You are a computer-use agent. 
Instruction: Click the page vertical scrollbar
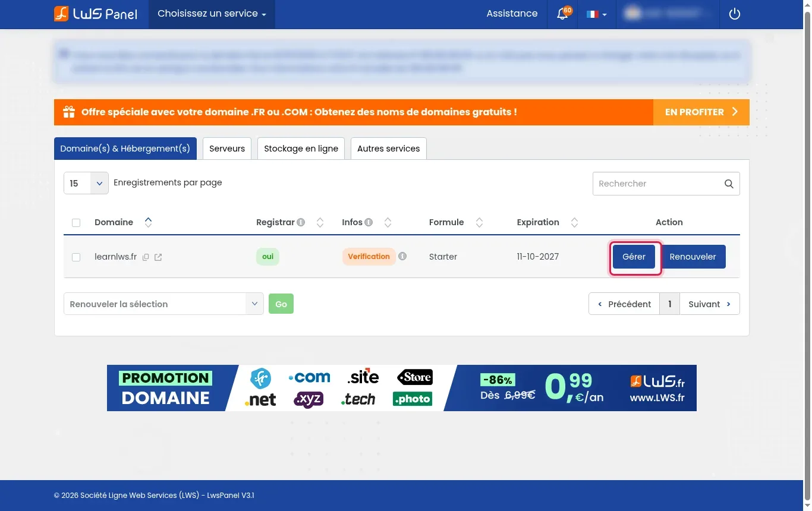coord(807,255)
